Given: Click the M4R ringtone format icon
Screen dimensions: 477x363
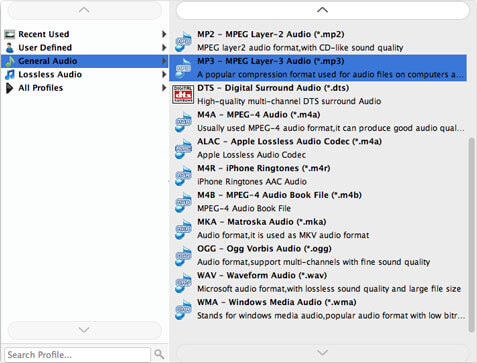Looking at the screenshot, I should click(x=183, y=175).
